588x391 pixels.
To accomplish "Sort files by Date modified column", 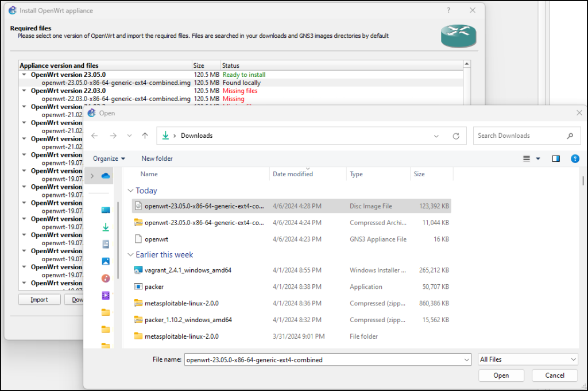I will tap(293, 174).
